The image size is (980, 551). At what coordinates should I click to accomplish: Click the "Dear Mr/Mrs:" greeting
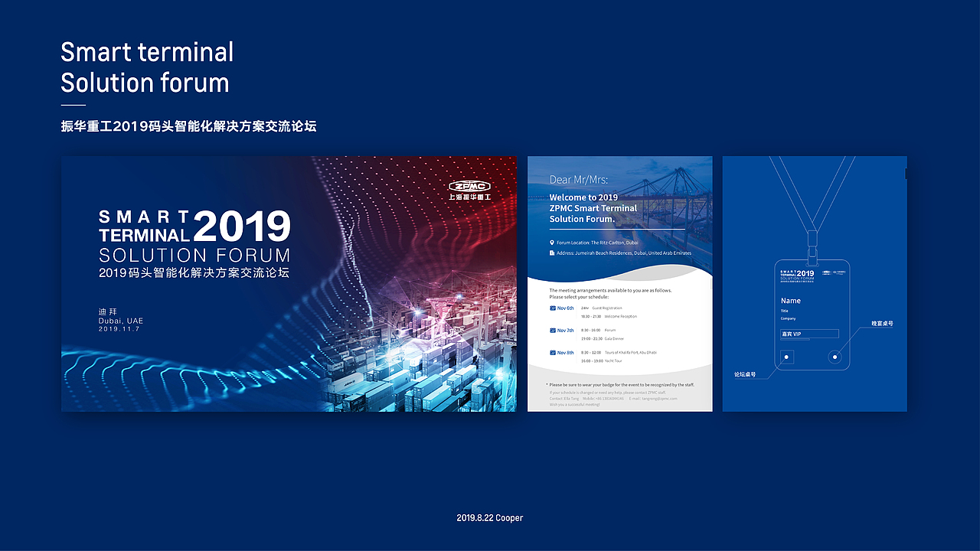[x=579, y=180]
